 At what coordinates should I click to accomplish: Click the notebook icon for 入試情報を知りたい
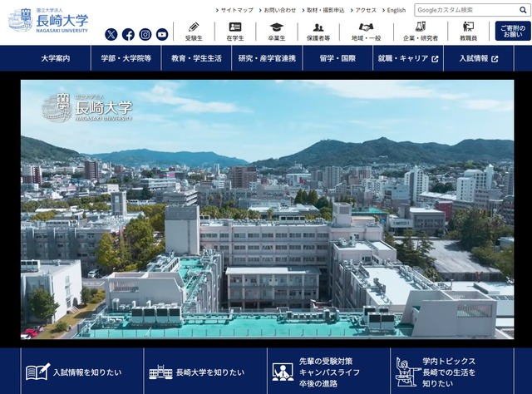point(38,372)
